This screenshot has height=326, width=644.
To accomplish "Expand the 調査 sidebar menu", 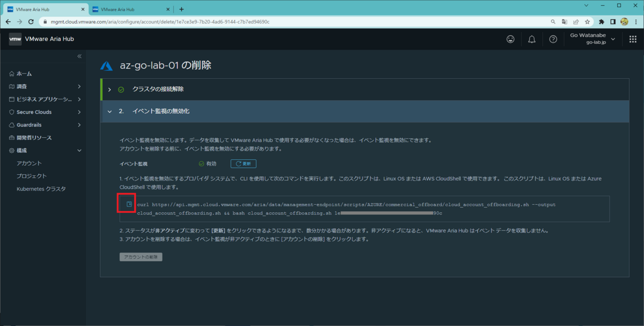I will coord(79,86).
